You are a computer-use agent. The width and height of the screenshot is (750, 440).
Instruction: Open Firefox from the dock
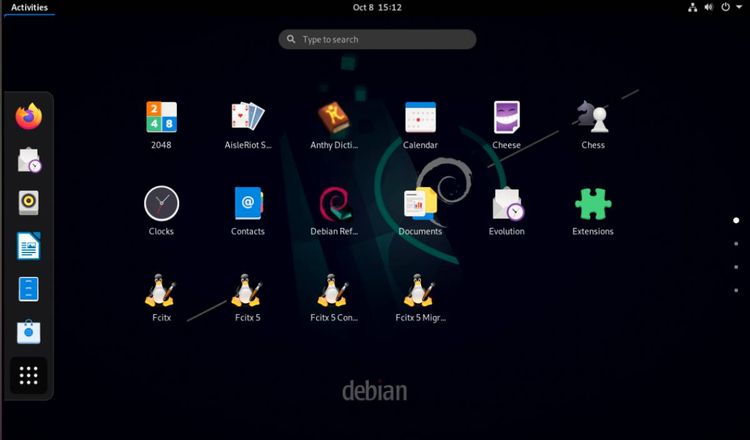coord(29,117)
